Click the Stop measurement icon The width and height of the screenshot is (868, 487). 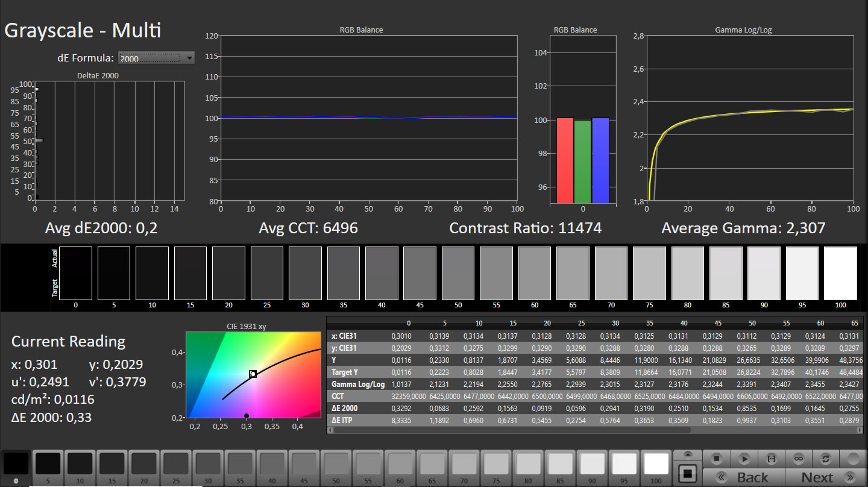pos(717,459)
